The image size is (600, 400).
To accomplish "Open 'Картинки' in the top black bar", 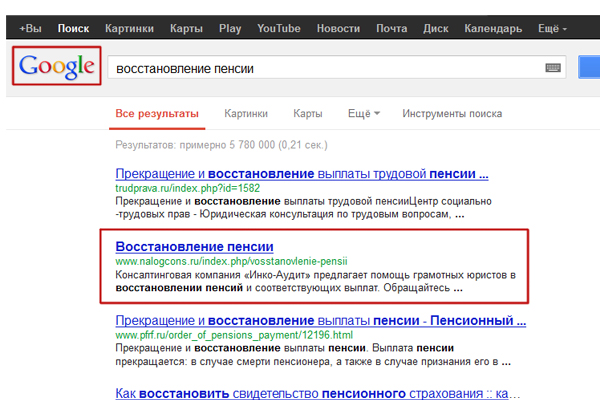I will [129, 28].
